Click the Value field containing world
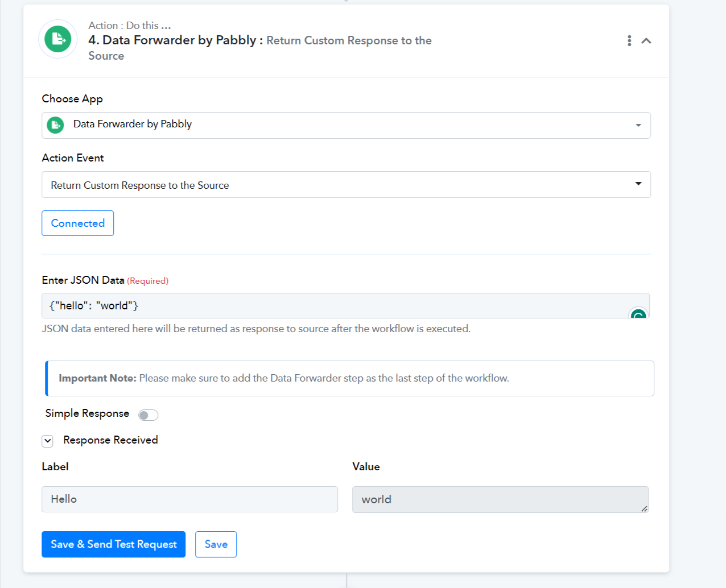Image resolution: width=726 pixels, height=588 pixels. (501, 499)
